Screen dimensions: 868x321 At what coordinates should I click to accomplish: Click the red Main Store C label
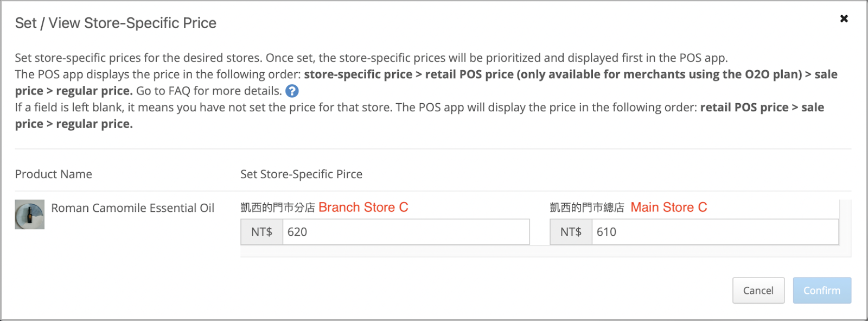669,207
